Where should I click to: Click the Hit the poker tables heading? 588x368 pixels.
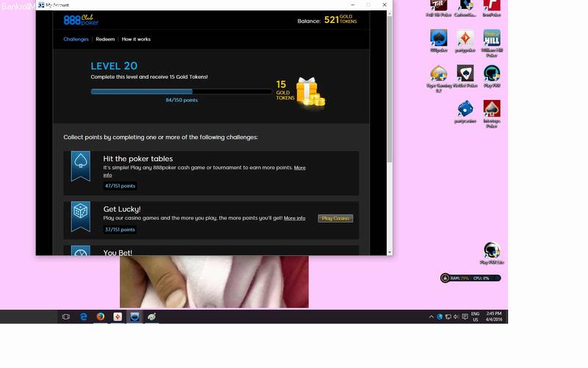[x=138, y=159]
